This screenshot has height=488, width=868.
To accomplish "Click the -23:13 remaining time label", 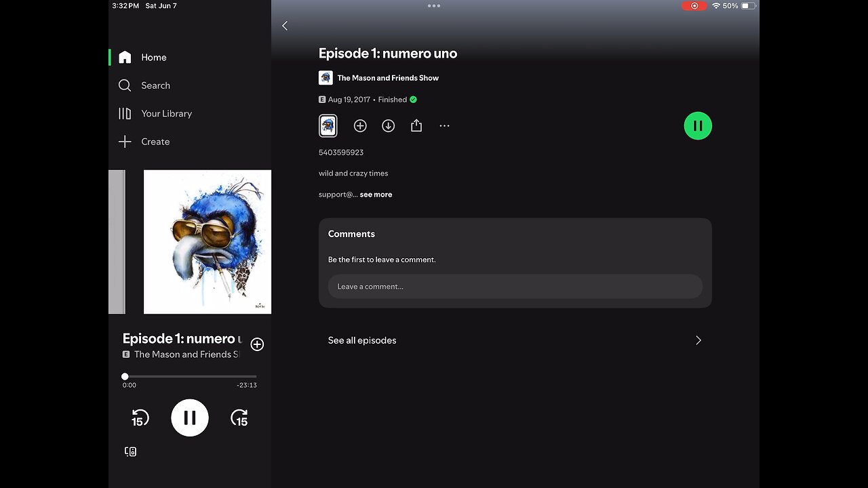I will 247,385.
